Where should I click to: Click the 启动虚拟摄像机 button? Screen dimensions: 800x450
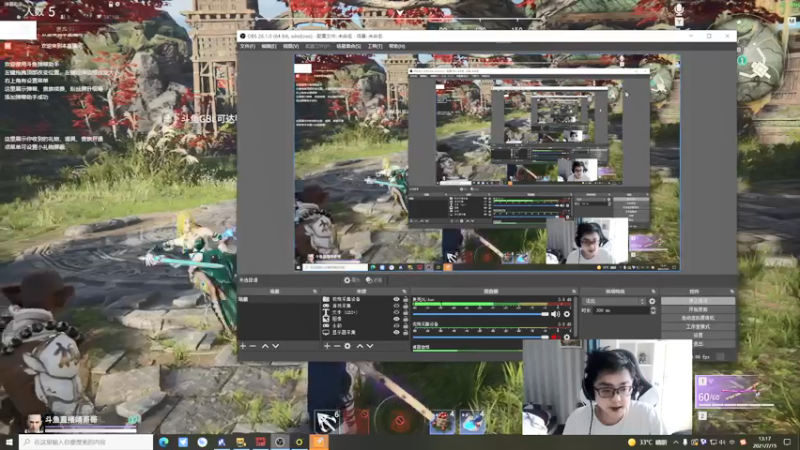tap(698, 318)
